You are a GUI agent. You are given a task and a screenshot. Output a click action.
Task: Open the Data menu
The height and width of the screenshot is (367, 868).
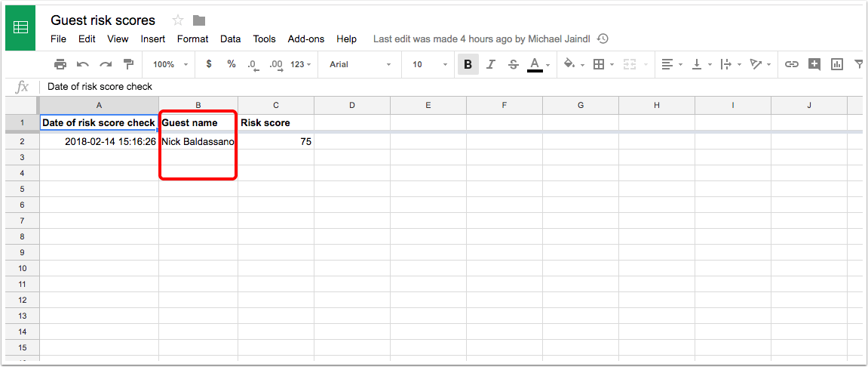[230, 39]
